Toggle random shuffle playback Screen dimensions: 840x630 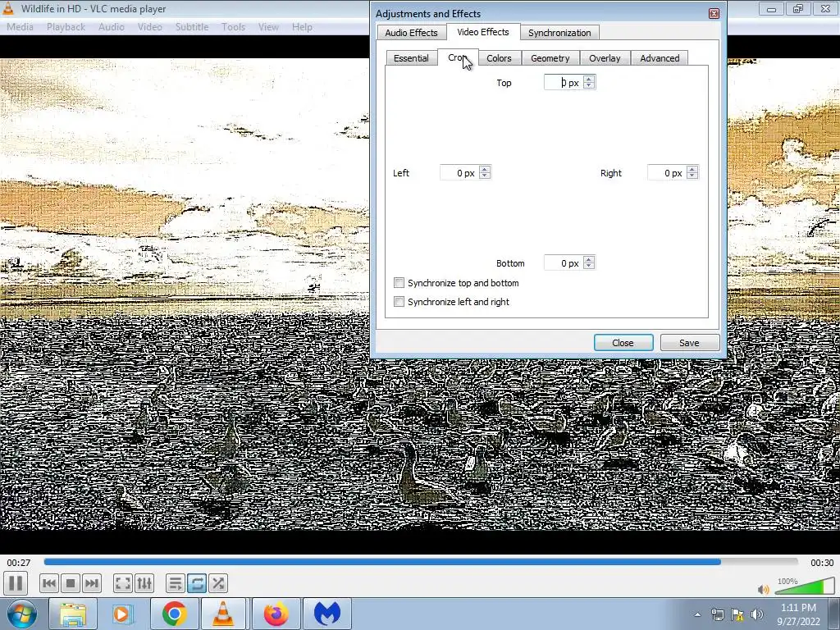tap(218, 583)
